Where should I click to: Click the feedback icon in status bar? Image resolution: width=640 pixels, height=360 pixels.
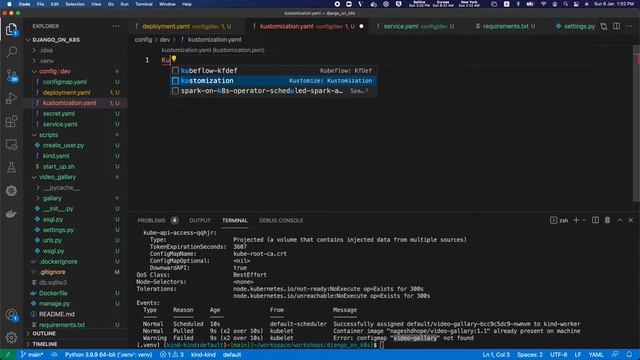[x=615, y=354]
